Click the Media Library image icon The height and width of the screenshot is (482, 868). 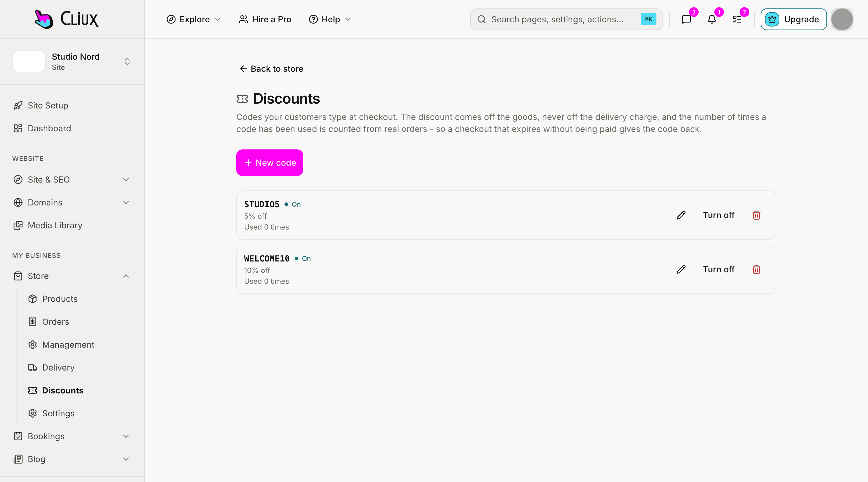point(18,225)
